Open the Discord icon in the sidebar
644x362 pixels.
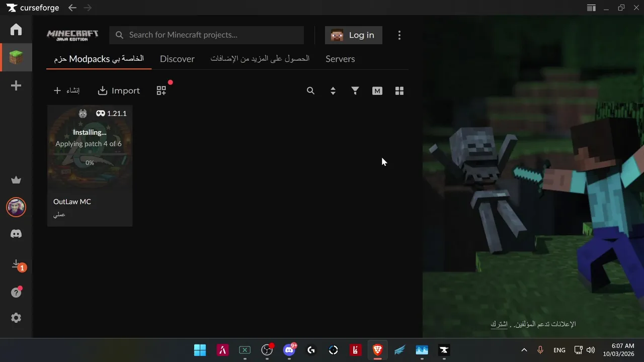[16, 234]
